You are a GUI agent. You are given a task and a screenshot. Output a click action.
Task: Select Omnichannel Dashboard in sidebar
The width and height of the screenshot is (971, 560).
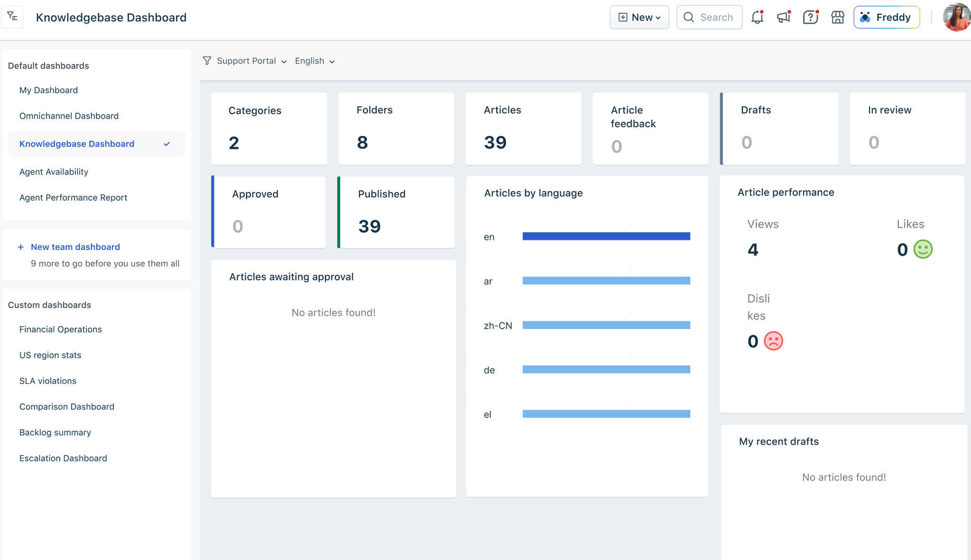[x=69, y=116]
